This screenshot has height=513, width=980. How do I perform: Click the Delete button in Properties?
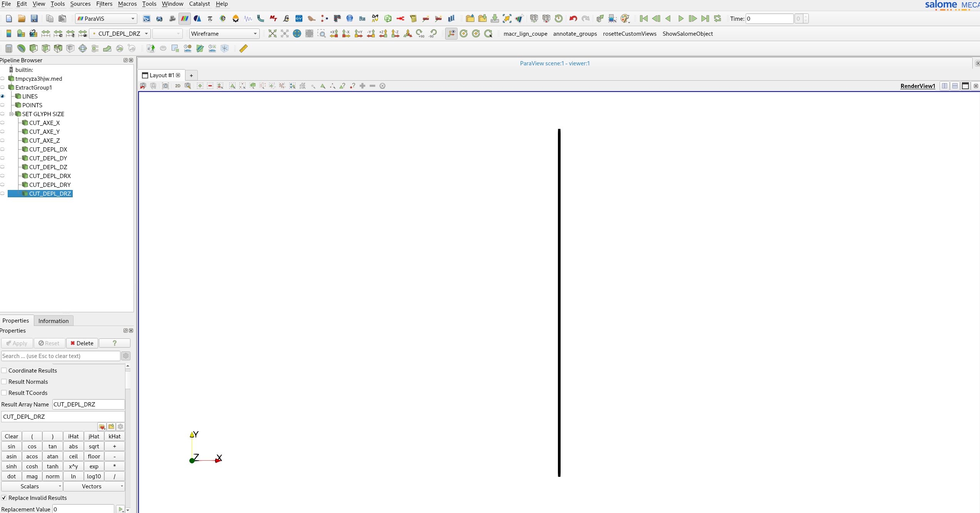[x=82, y=343]
